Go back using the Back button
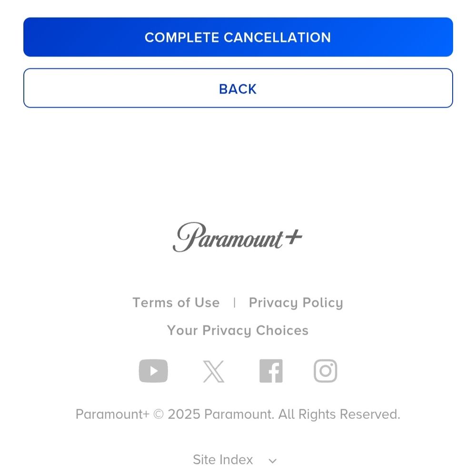Viewport: 476px width, 476px height. point(238,88)
